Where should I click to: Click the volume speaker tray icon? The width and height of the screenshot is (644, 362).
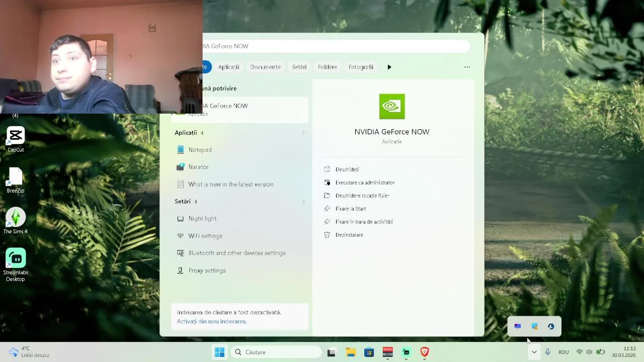click(589, 352)
